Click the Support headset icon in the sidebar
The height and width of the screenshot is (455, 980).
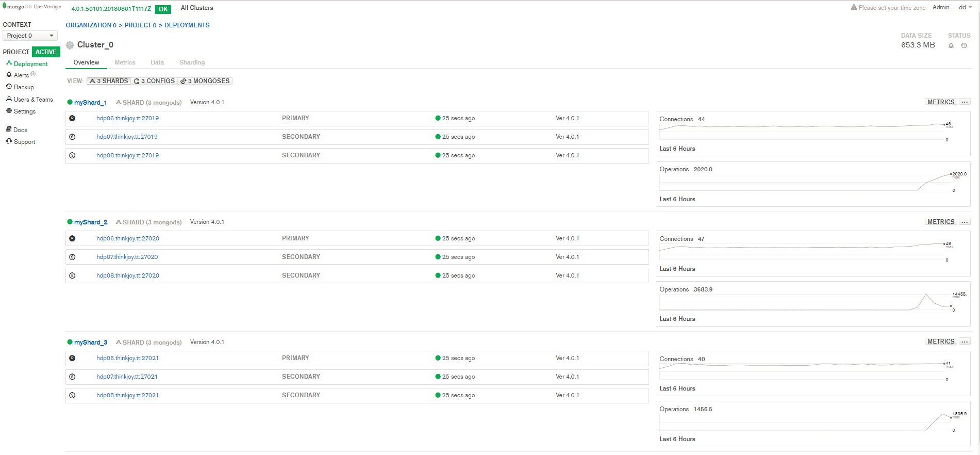click(9, 141)
